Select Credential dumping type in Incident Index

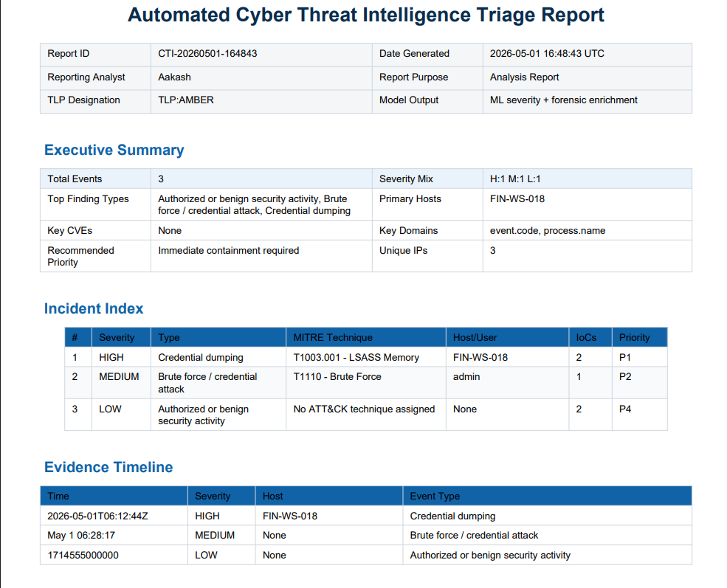click(200, 357)
